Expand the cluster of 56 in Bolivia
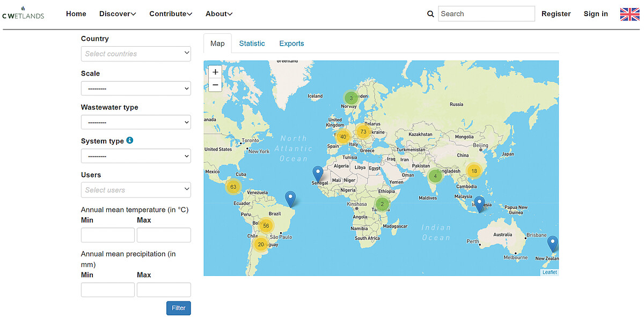The height and width of the screenshot is (317, 644). coord(266,225)
